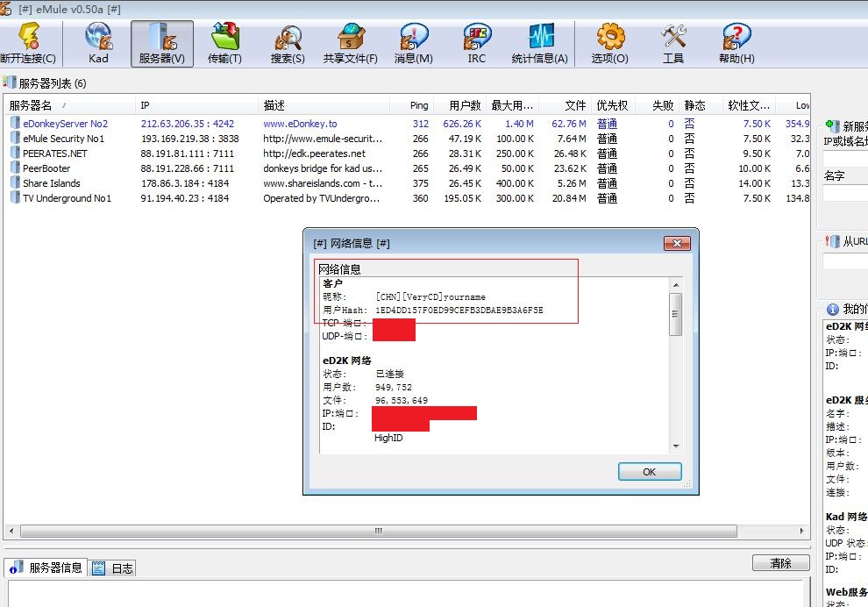Close the 网络信息 dialog
The width and height of the screenshot is (868, 607).
(x=677, y=243)
